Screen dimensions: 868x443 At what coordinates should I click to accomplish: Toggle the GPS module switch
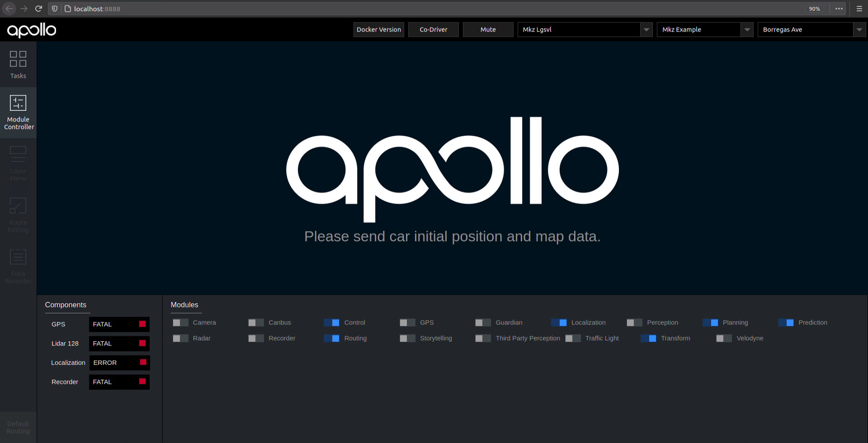[407, 322]
